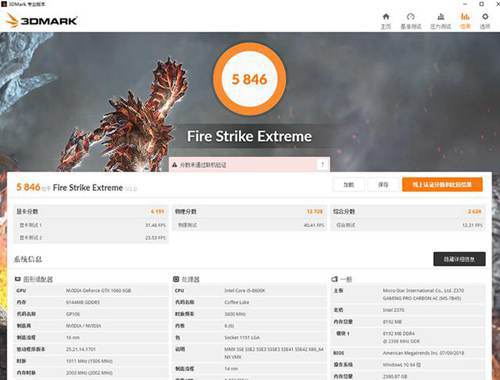Click the General section icon
The width and height of the screenshot is (500, 380).
(x=334, y=279)
